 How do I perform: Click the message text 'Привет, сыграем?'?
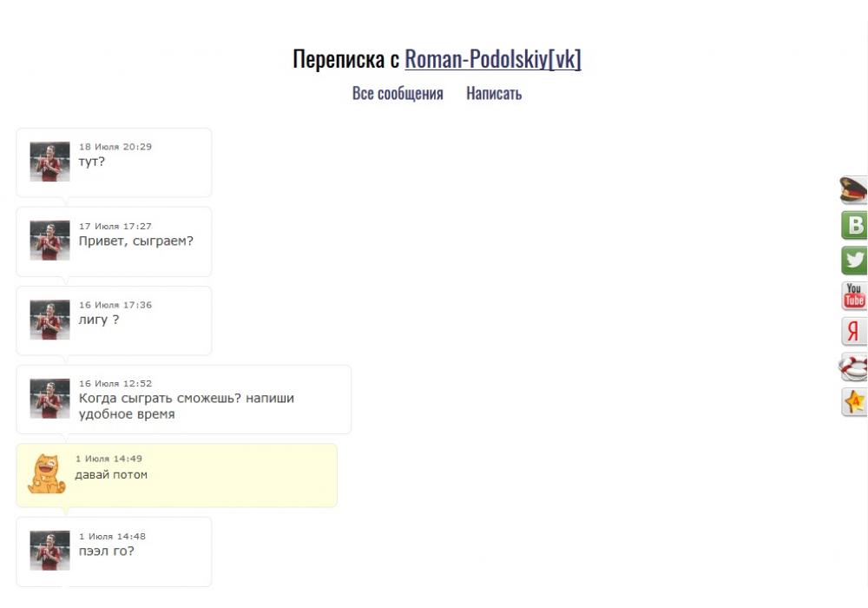point(136,241)
